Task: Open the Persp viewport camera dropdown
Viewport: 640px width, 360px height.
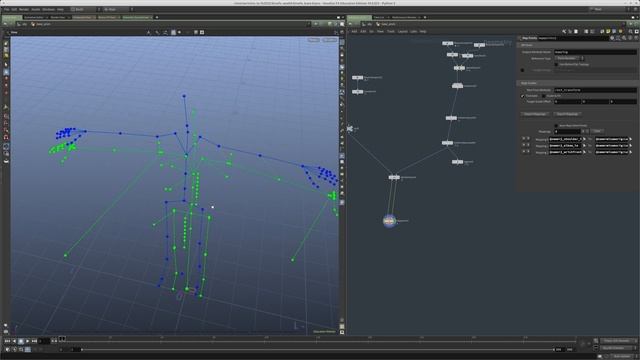Action: pos(313,40)
